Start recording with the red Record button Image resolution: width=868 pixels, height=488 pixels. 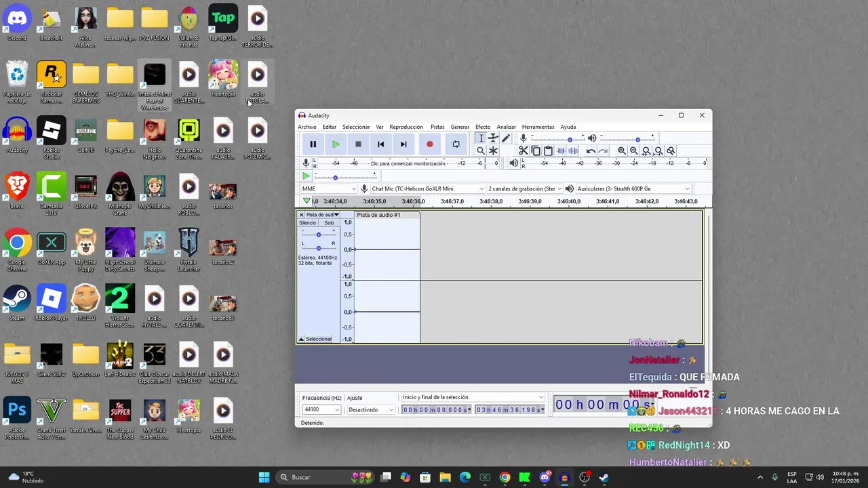(x=429, y=144)
